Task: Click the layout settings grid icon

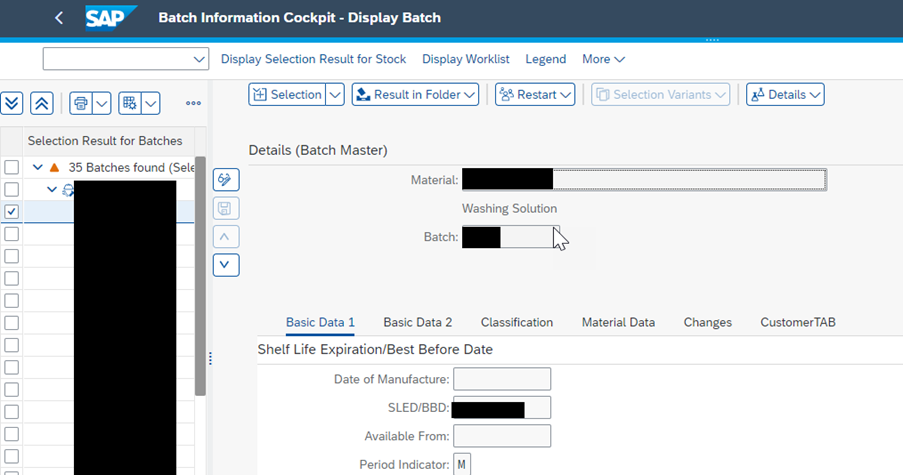Action: [x=129, y=103]
